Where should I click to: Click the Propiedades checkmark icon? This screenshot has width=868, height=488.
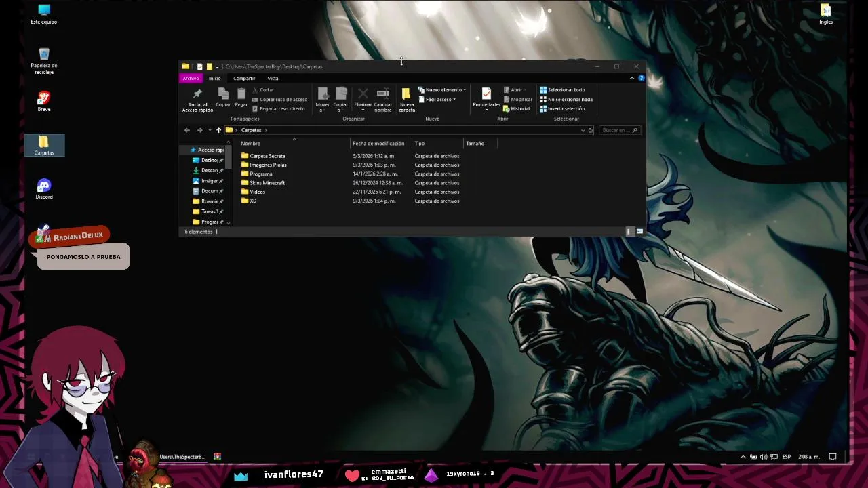486,94
